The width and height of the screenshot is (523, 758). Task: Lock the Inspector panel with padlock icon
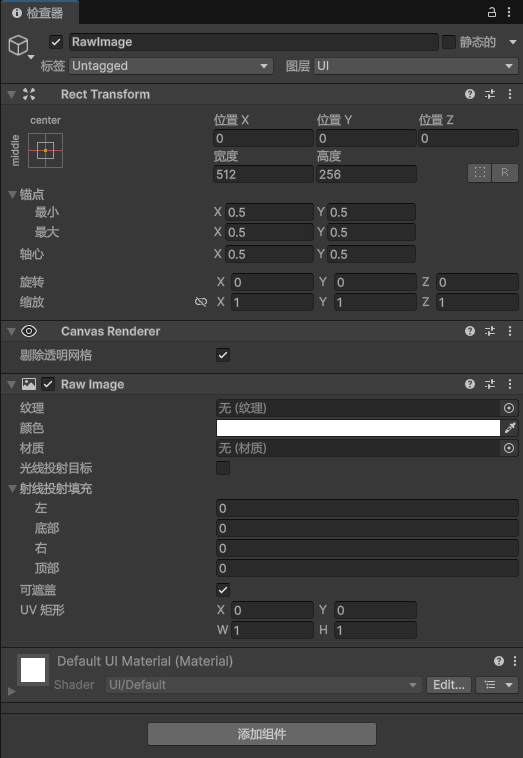(x=492, y=12)
